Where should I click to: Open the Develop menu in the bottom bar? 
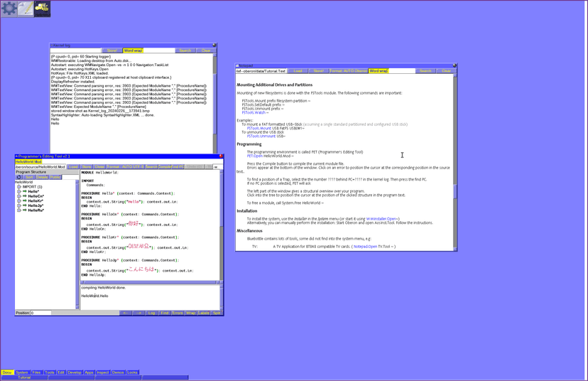75,372
